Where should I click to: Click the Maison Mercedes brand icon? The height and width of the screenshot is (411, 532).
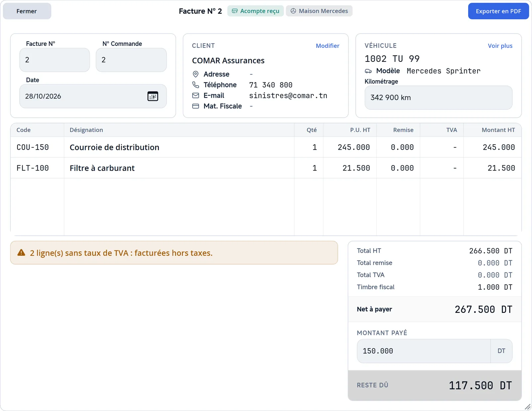(x=293, y=11)
